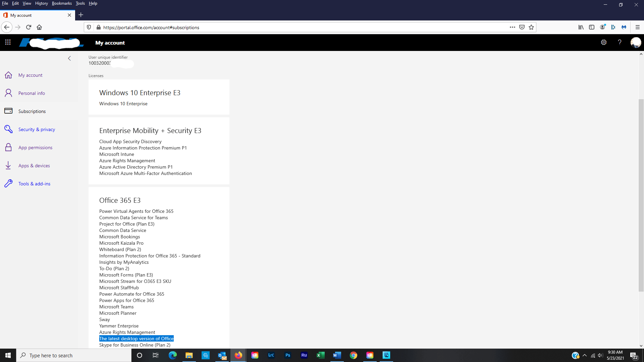Go to Personal info page
The width and height of the screenshot is (644, 362).
tap(32, 93)
